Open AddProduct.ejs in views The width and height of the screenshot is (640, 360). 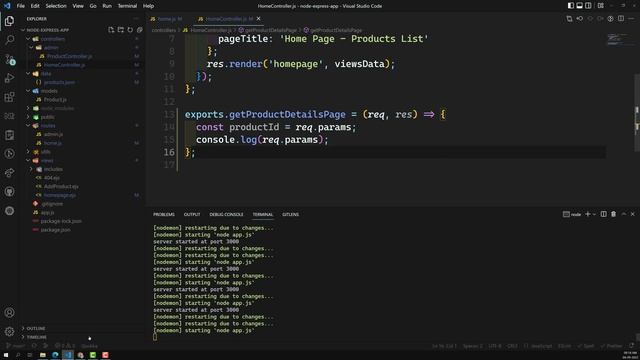[x=61, y=186]
